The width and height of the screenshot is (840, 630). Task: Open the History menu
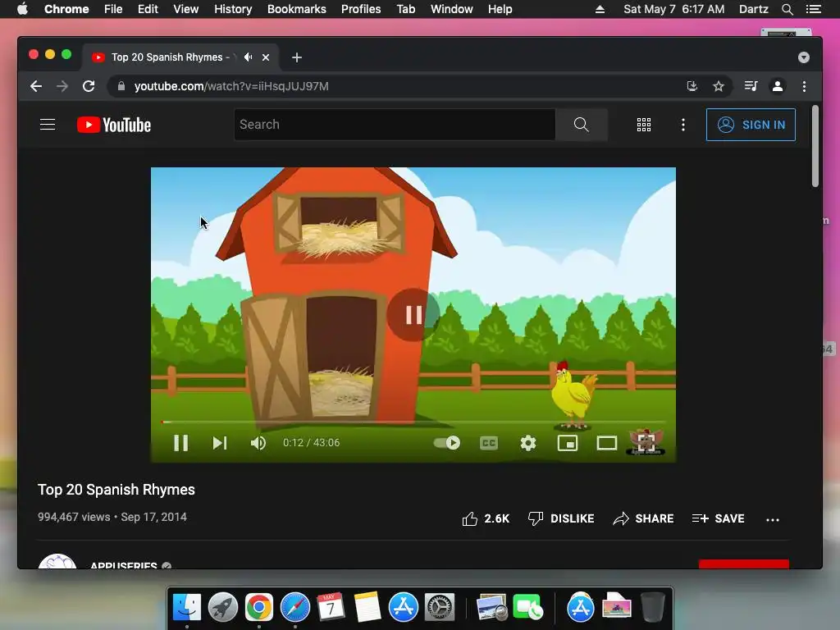coord(233,9)
